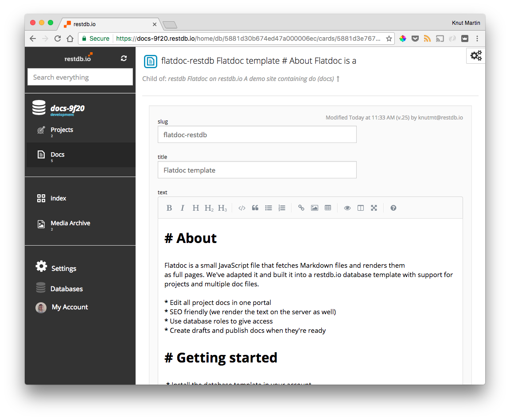This screenshot has width=510, height=420.
Task: Insert an image via toolbar icon
Action: click(315, 208)
